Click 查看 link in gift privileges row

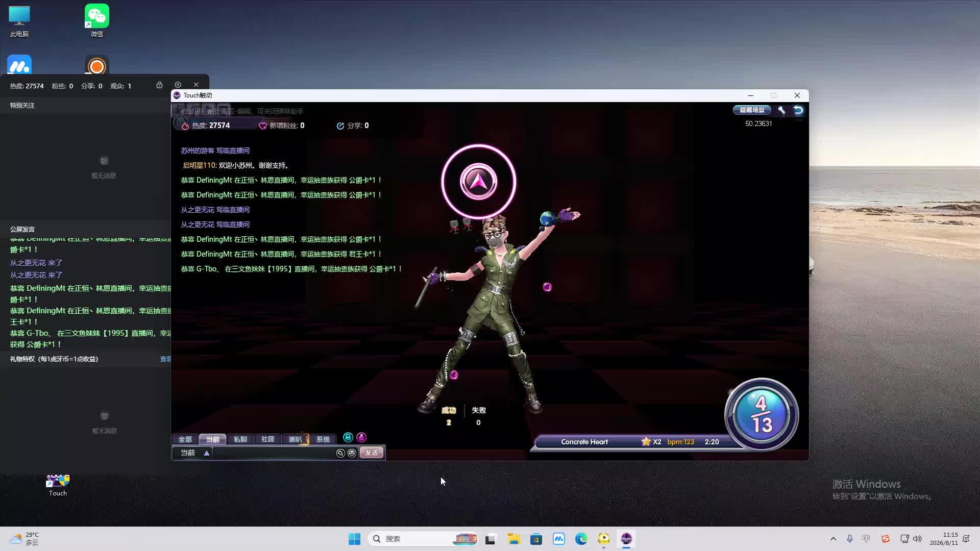(x=165, y=359)
